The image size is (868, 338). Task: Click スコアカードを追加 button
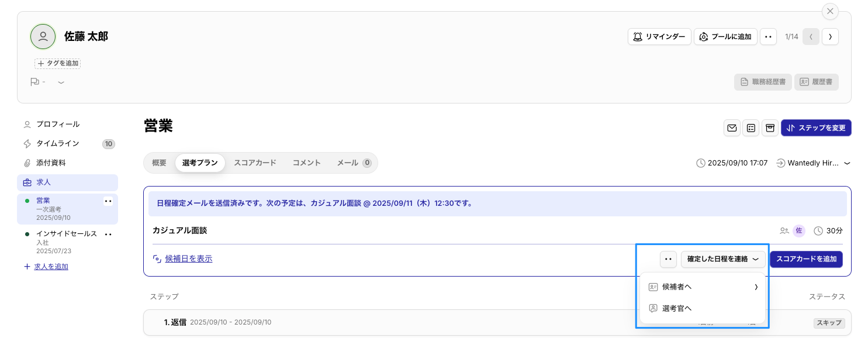[806, 259]
